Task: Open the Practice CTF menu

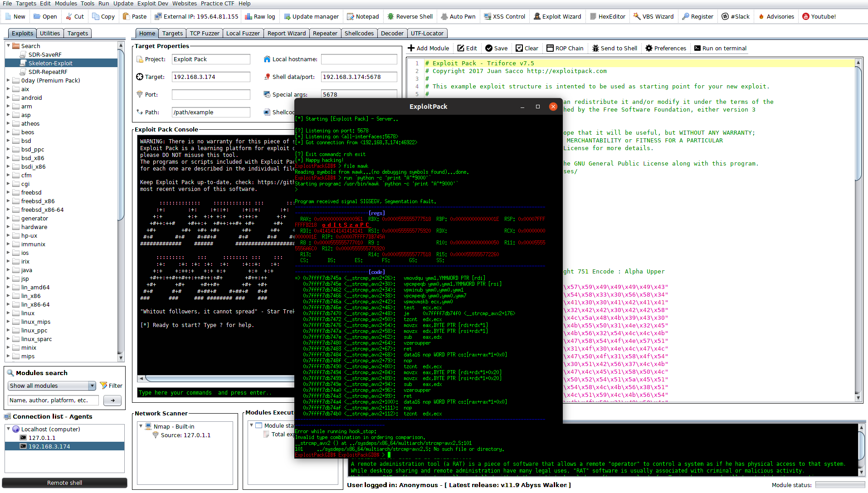Action: [x=218, y=4]
